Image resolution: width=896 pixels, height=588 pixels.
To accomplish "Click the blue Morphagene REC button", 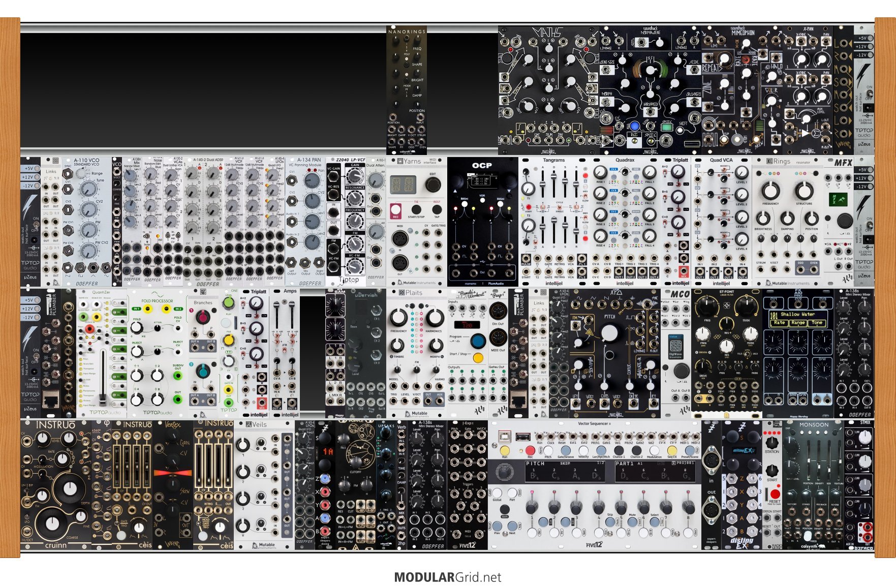I will point(634,126).
